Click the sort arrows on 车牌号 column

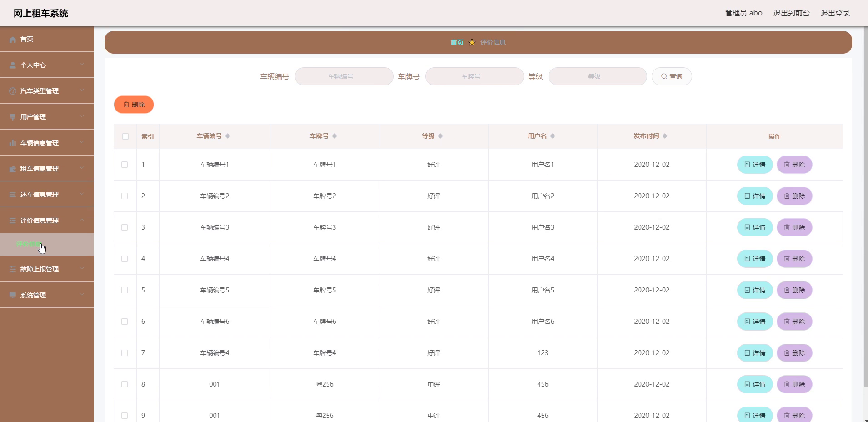334,136
